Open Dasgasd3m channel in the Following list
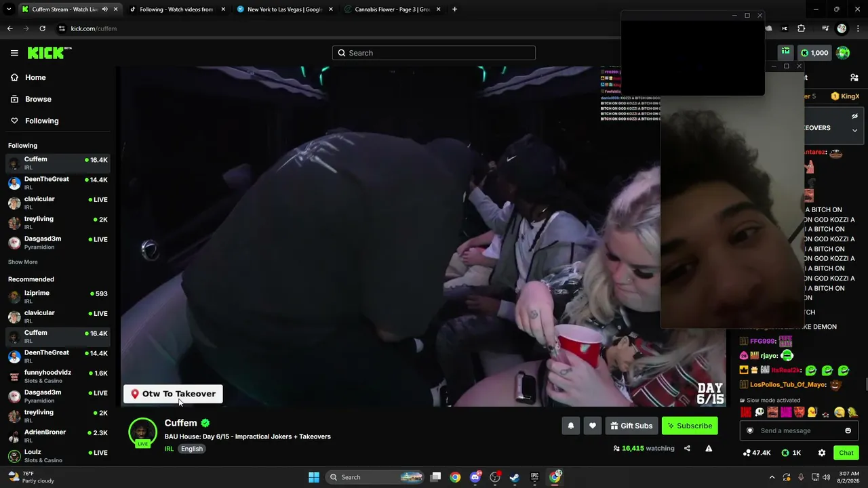This screenshot has height=488, width=868. coord(58,242)
